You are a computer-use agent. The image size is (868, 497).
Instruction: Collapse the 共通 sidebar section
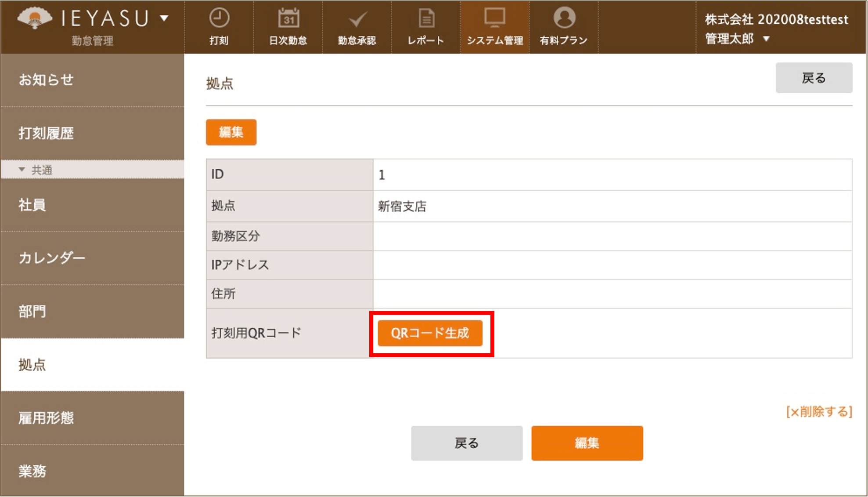22,170
